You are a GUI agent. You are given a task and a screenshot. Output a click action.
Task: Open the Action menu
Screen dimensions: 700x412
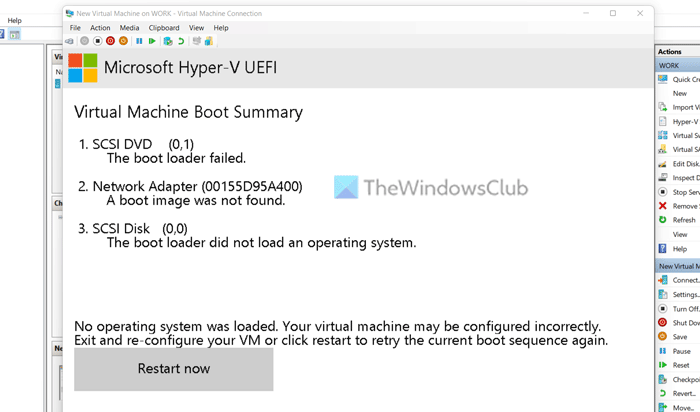[x=100, y=28]
